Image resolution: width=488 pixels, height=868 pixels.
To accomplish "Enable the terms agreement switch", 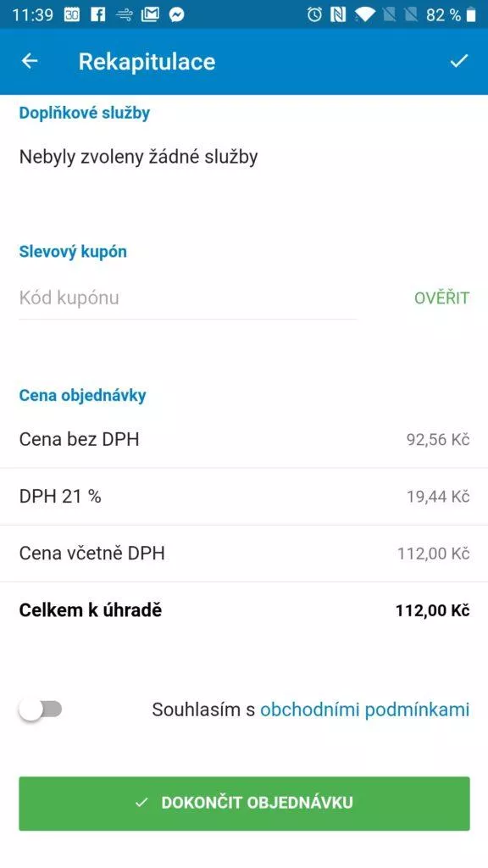I will click(x=41, y=709).
